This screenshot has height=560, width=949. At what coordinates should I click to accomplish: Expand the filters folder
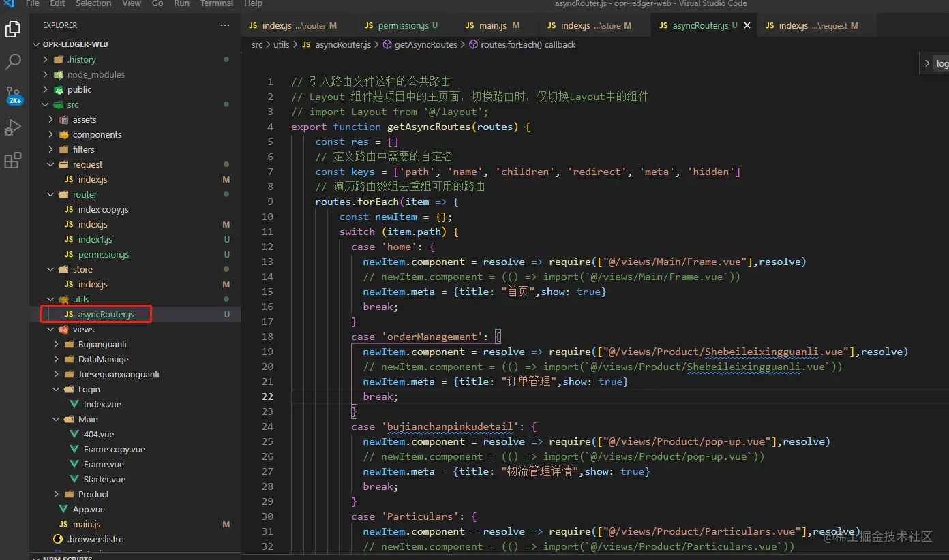51,149
